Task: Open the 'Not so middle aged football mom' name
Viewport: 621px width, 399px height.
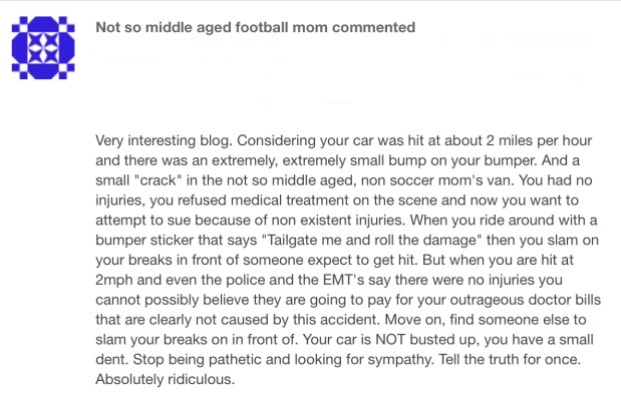Action: tap(211, 27)
